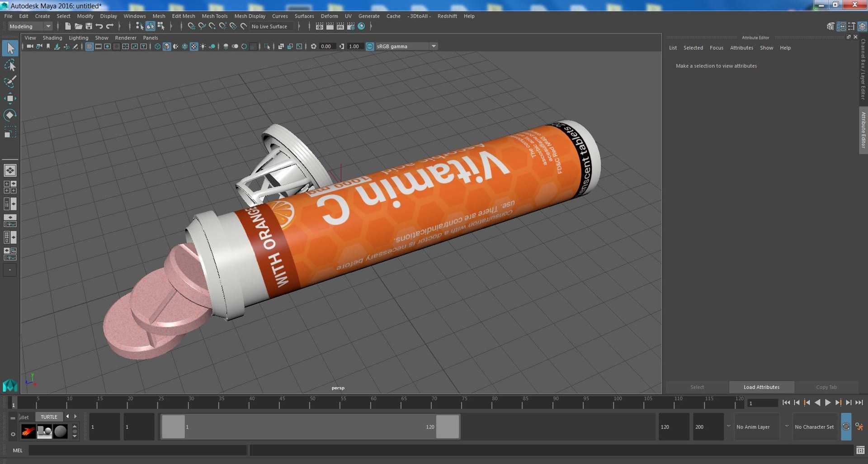868x464 pixels.
Task: Open the Render Settings window
Action: (350, 26)
